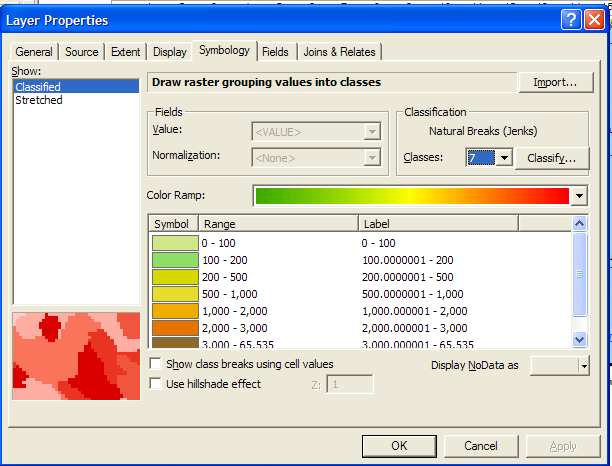Click the symbol swatch for 200 - 500
The image size is (612, 466).
(x=175, y=277)
